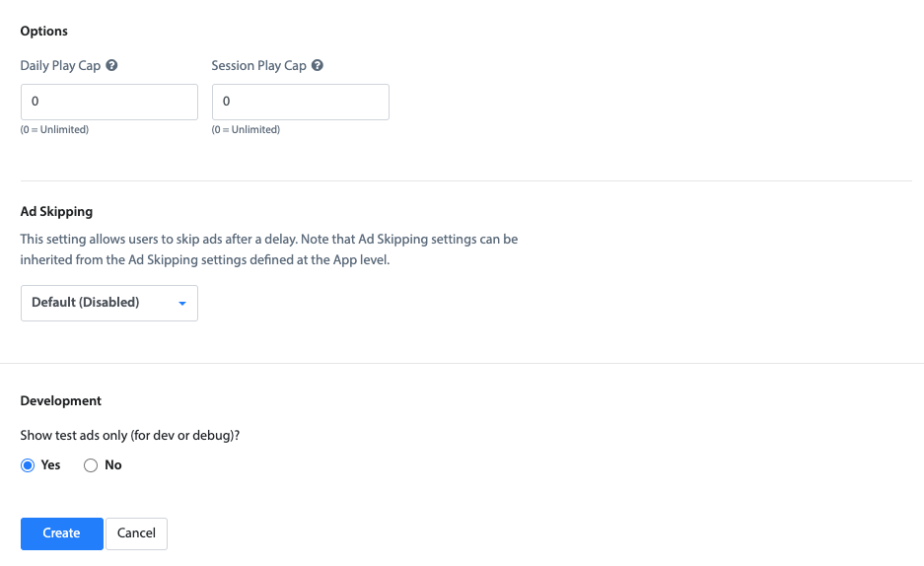924x566 pixels.
Task: Select Yes for show test ads only
Action: [28, 465]
